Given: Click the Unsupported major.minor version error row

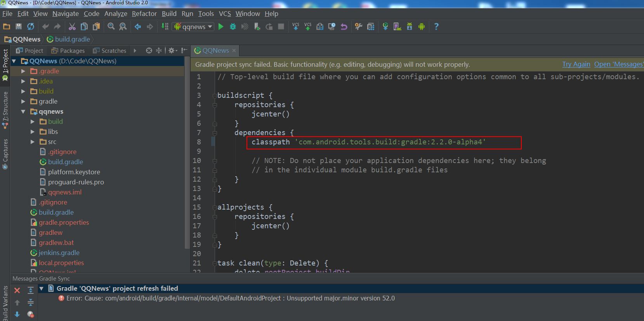Looking at the screenshot, I should coord(226,298).
